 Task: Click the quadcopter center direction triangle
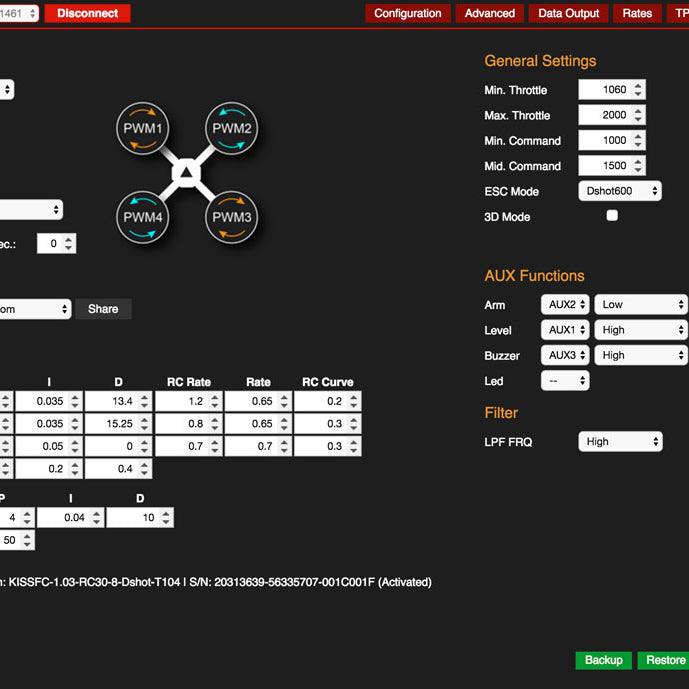pos(188,174)
